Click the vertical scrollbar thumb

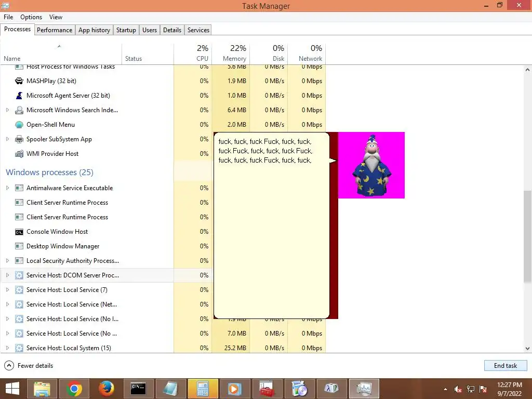[527, 236]
